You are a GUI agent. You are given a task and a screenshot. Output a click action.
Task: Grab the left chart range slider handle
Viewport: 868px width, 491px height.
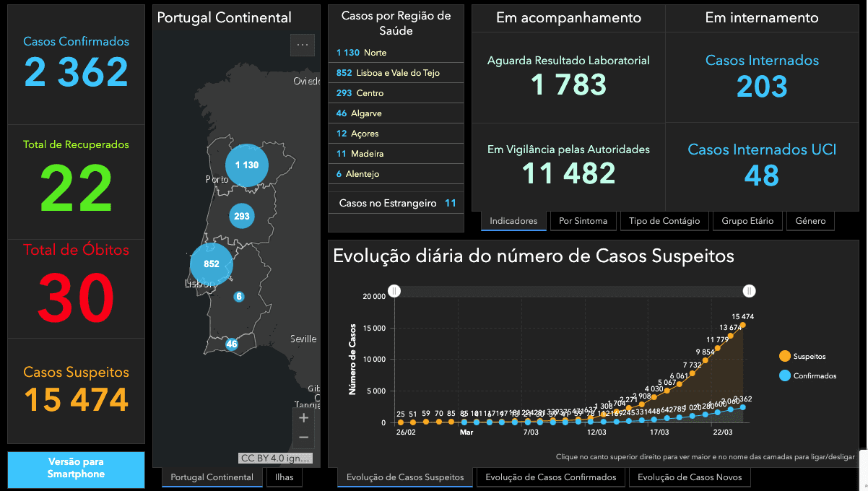[x=394, y=291]
